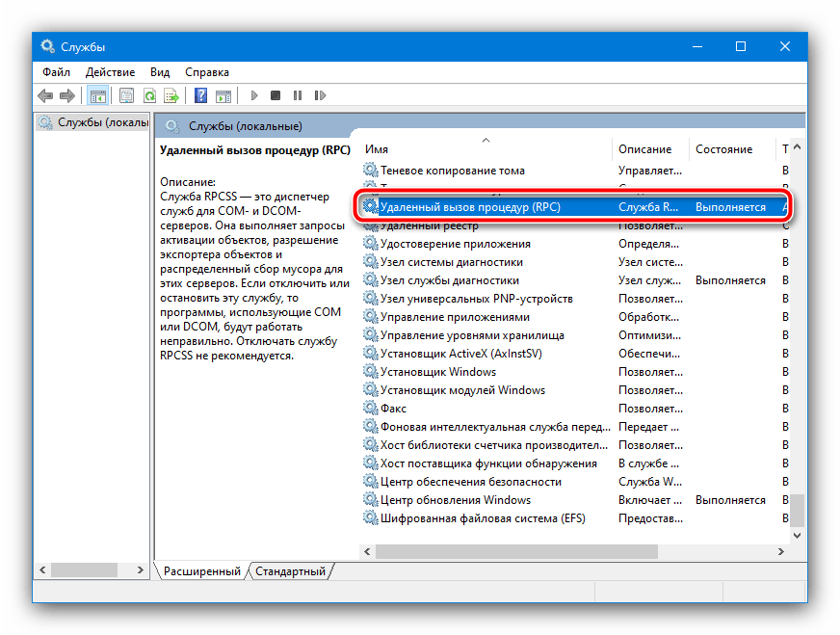Select the Удаленный реестр service

(x=429, y=226)
